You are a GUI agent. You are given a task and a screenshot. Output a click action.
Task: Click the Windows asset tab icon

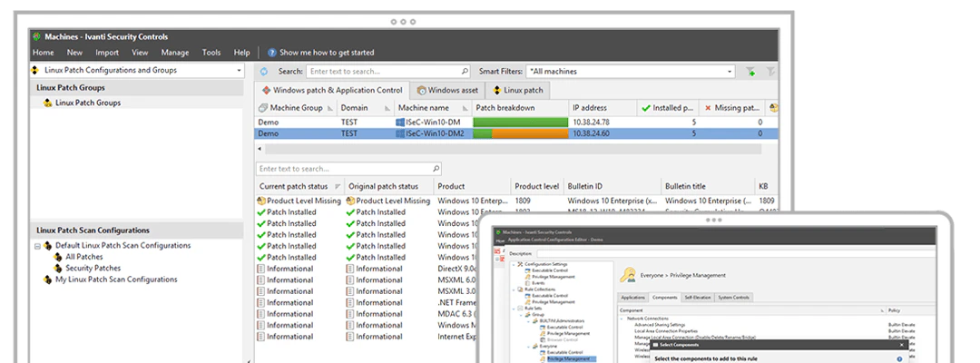pos(422,90)
